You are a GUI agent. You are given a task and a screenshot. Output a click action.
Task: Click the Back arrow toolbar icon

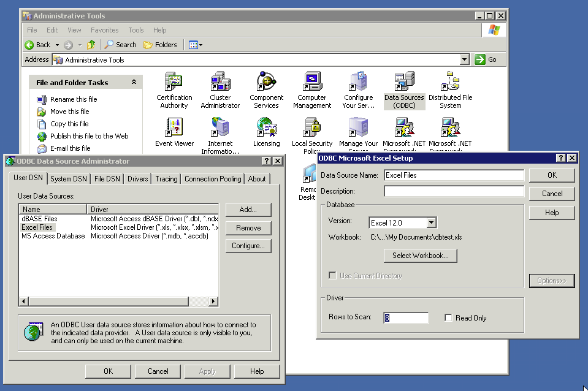(x=29, y=45)
